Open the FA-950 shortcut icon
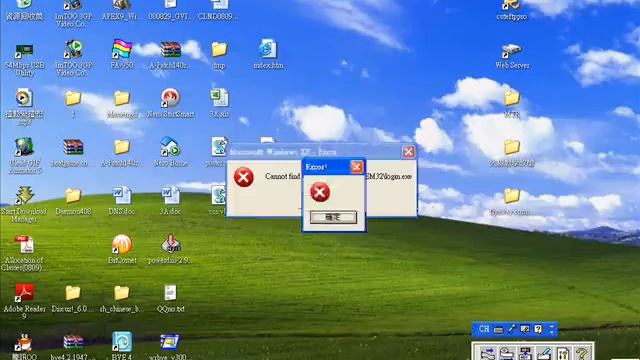 122,49
